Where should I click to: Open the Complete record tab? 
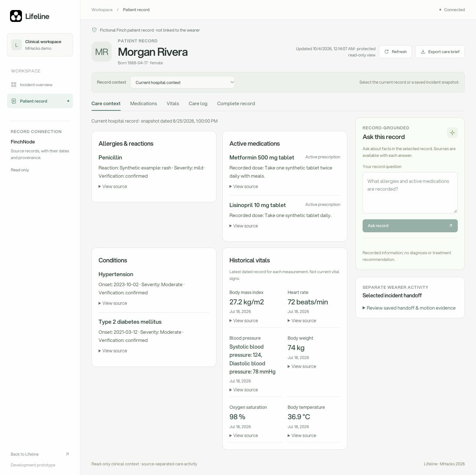[236, 104]
